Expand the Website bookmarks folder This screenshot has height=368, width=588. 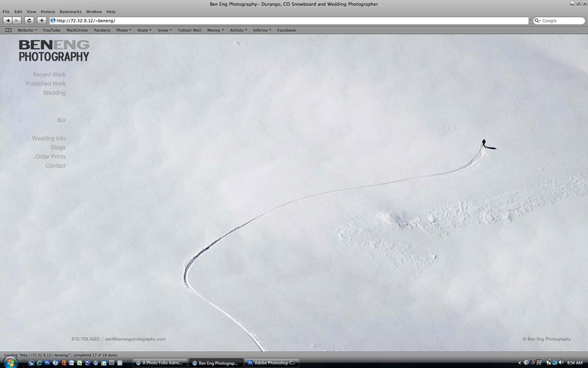(27, 30)
